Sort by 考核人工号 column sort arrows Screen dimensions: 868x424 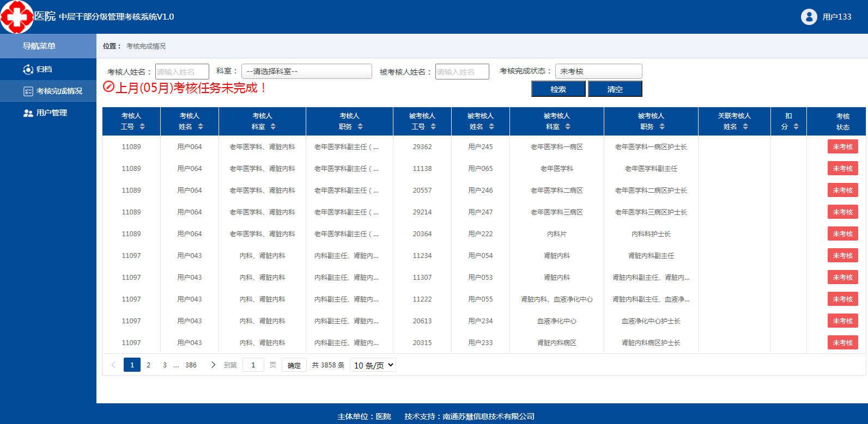[x=142, y=127]
